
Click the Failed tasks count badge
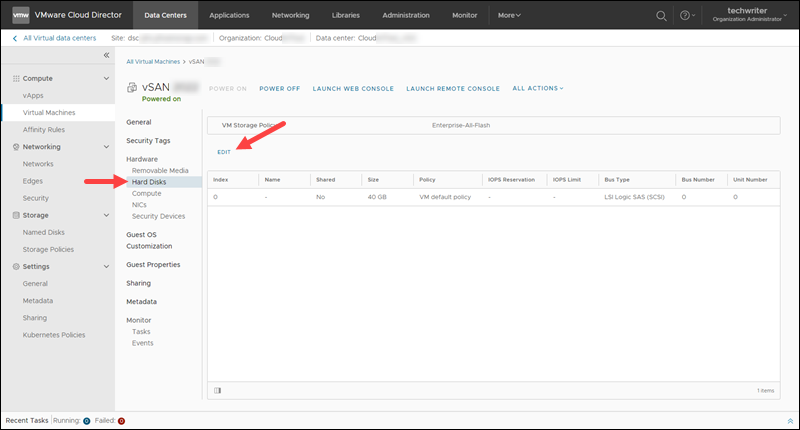[x=121, y=421]
